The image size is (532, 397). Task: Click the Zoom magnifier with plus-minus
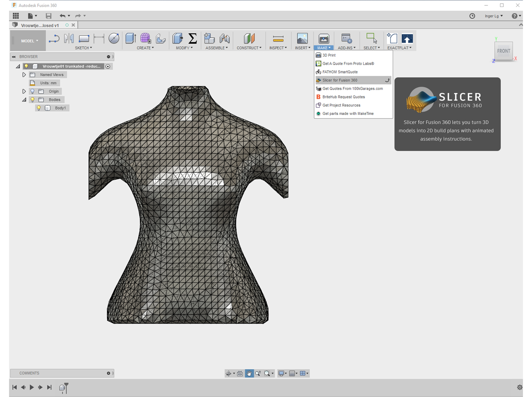[x=258, y=373]
